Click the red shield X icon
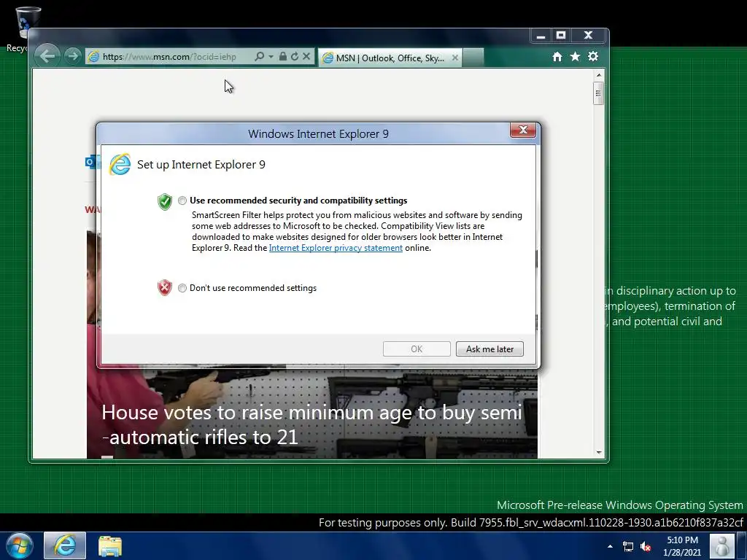The image size is (747, 560). point(164,287)
